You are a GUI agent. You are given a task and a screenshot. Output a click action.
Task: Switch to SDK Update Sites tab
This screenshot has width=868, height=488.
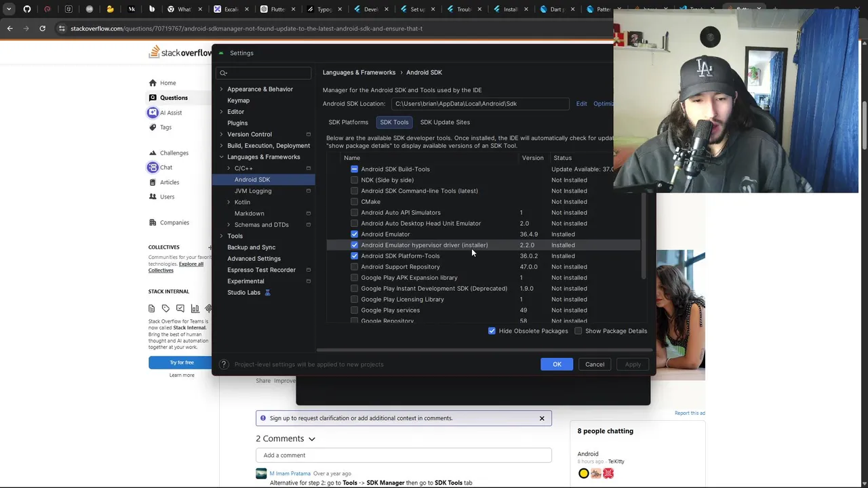pyautogui.click(x=445, y=122)
